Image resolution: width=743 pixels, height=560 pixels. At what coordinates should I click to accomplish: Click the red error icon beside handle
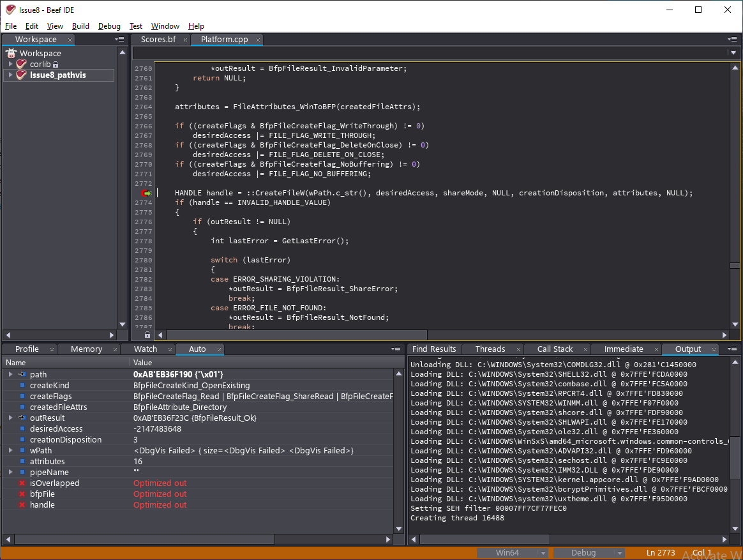coord(22,505)
